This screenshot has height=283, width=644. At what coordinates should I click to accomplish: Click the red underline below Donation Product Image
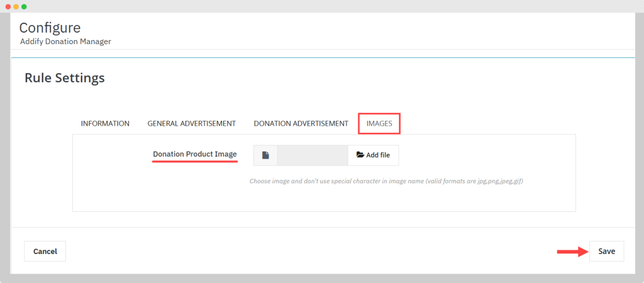(195, 162)
